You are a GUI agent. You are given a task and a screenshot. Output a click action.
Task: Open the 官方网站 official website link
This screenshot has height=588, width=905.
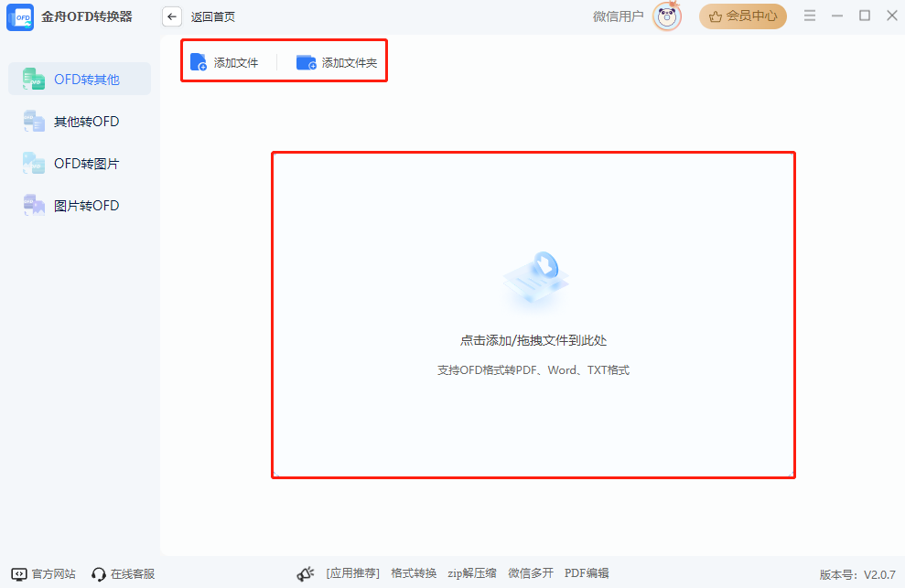43,573
